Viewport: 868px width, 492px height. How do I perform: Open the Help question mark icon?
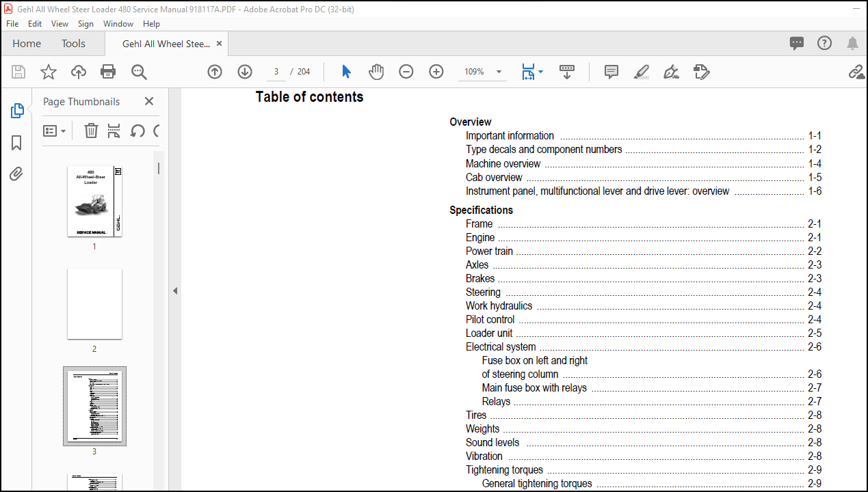pos(825,43)
